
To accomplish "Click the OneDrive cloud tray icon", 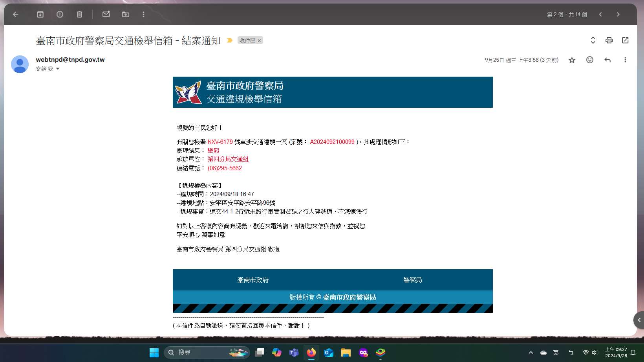I will pos(543,353).
